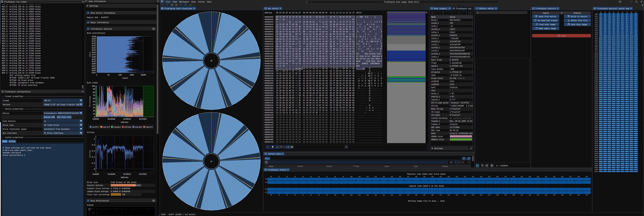Click the Pattern Data filter input field
Screen dimensions: 644x216
click(358, 163)
